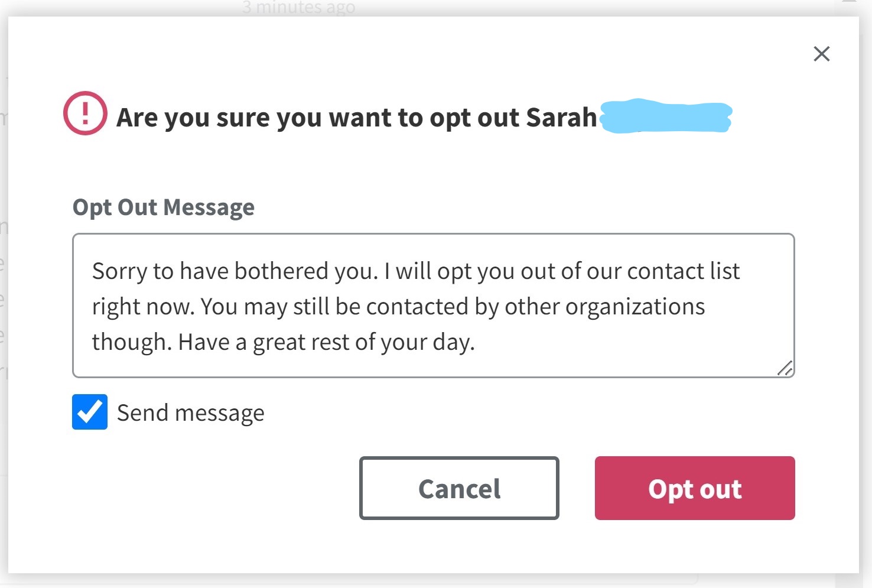Click the word "organizations" in the message
The image size is (872, 588).
click(635, 307)
